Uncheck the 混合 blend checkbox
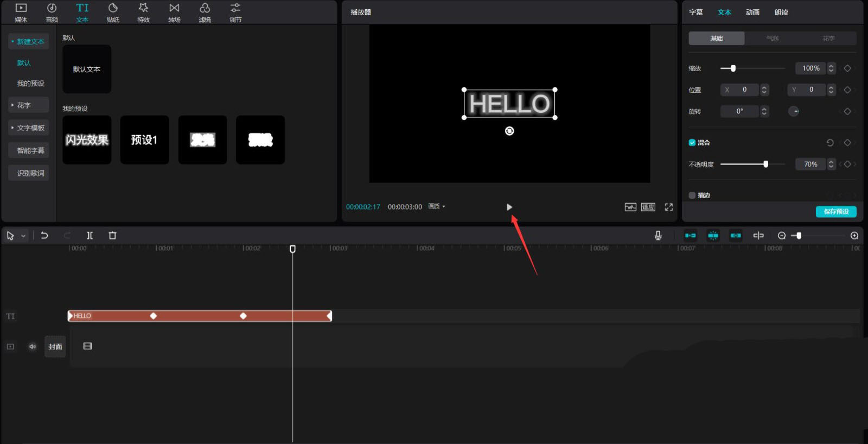868x444 pixels. 692,143
